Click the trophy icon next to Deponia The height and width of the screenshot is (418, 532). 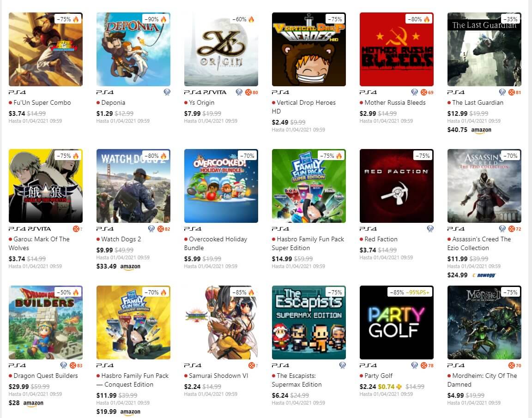point(167,92)
